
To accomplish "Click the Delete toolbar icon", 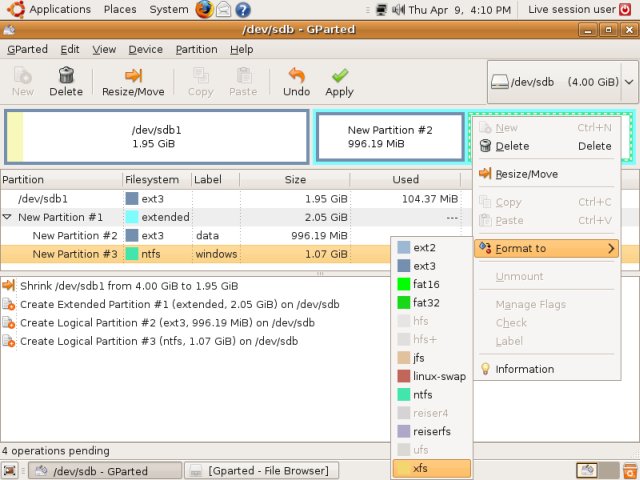I will [x=66, y=81].
